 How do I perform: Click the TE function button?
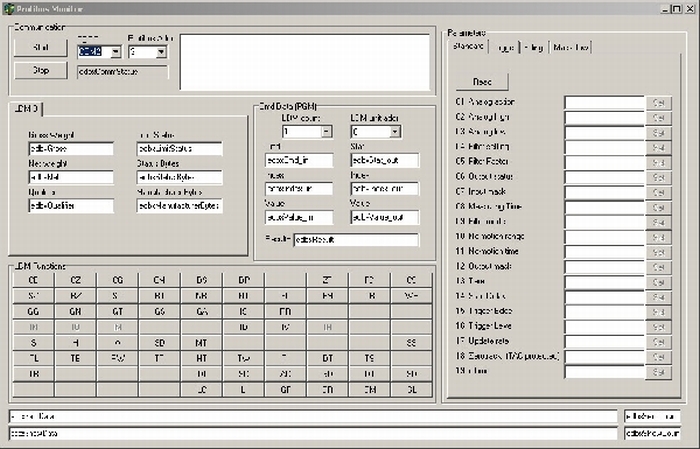pyautogui.click(x=75, y=358)
